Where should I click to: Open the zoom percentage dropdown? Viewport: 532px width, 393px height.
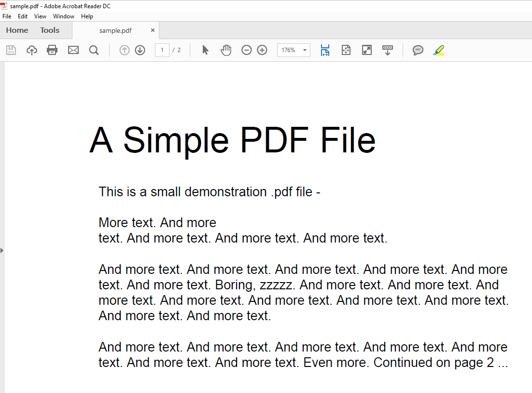click(x=304, y=50)
